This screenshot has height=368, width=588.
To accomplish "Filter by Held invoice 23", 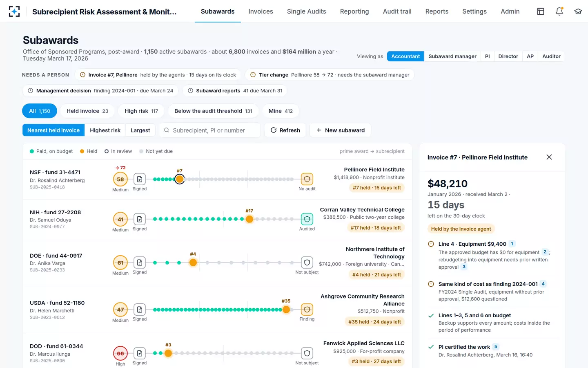I will [x=87, y=111].
